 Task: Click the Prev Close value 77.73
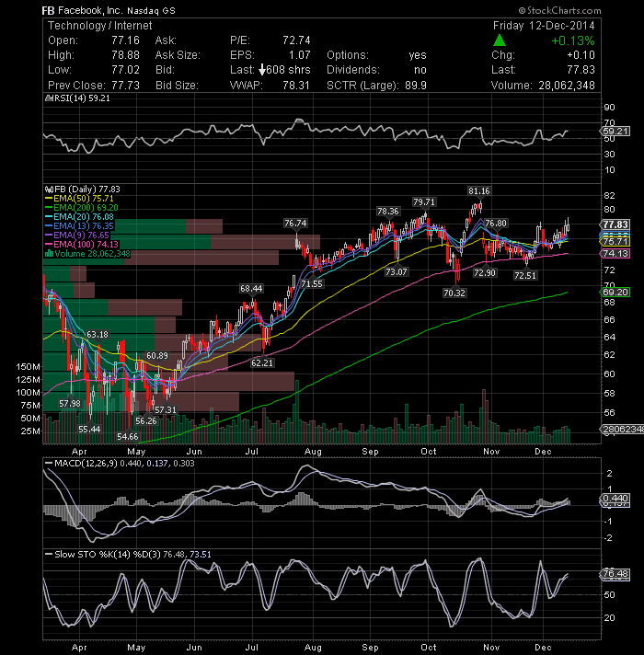125,86
